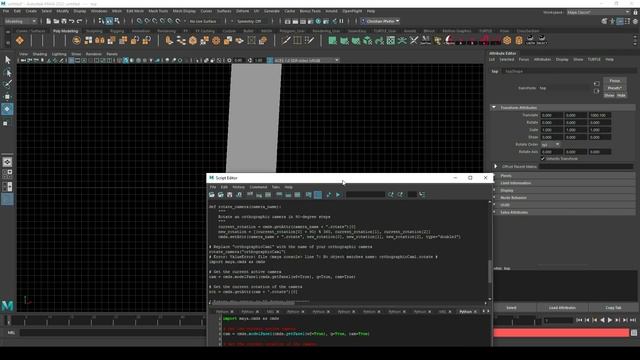Click the Focus button
The width and height of the screenshot is (640, 360).
tap(615, 81)
